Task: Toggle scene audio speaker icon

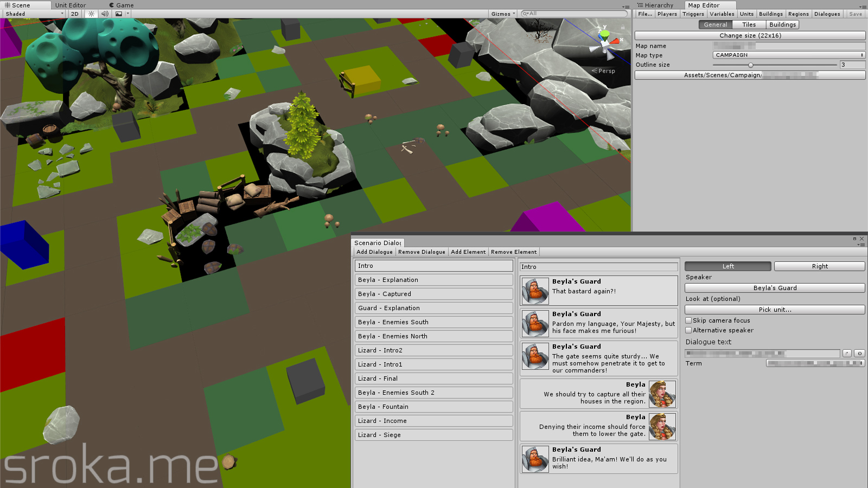Action: tap(105, 14)
